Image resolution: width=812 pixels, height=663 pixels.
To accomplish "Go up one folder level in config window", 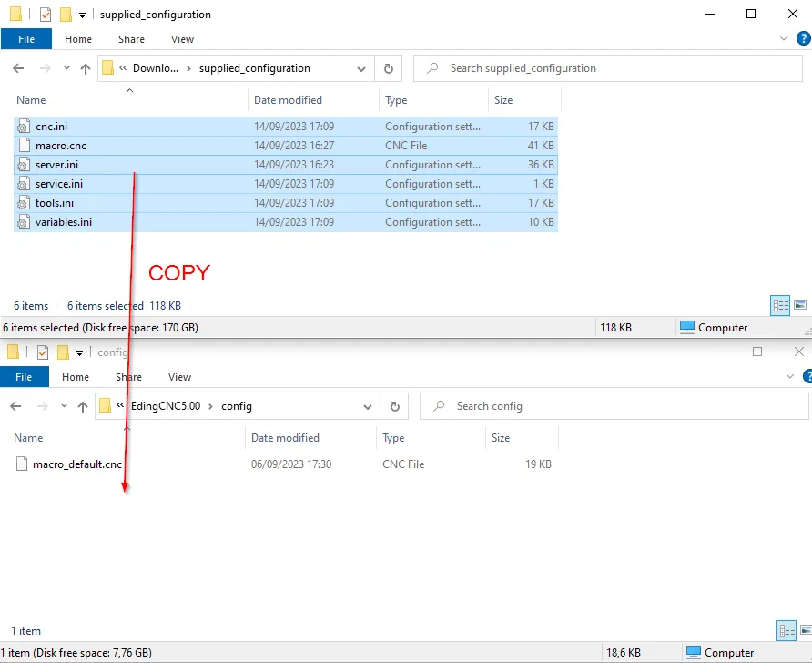I will (83, 406).
